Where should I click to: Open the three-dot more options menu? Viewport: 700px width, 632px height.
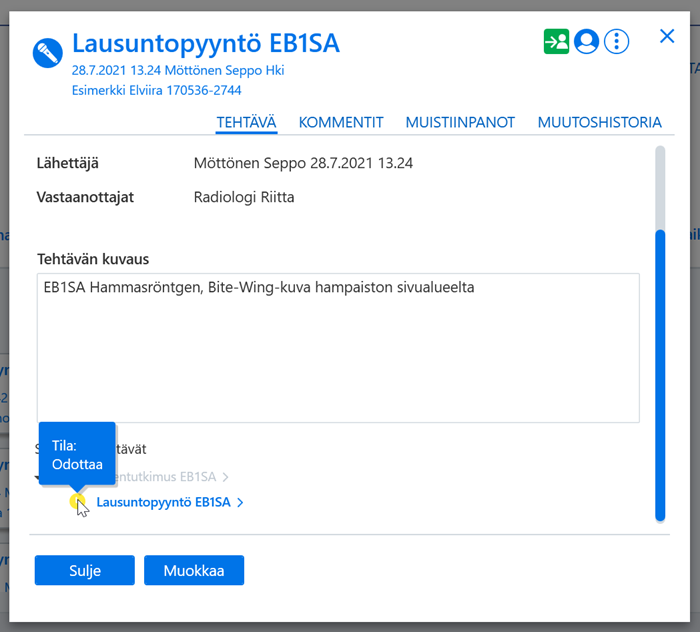[617, 42]
